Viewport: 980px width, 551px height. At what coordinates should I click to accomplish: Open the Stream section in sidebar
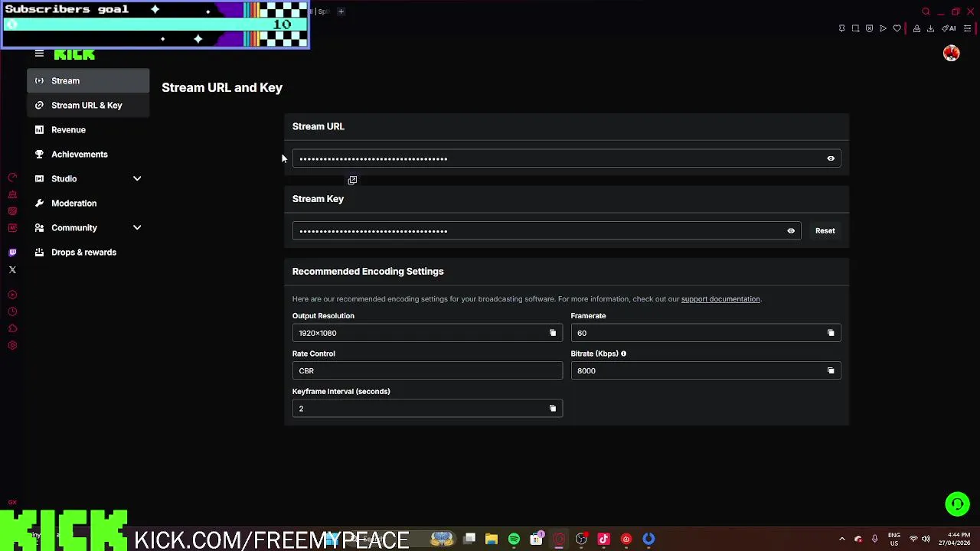point(88,80)
